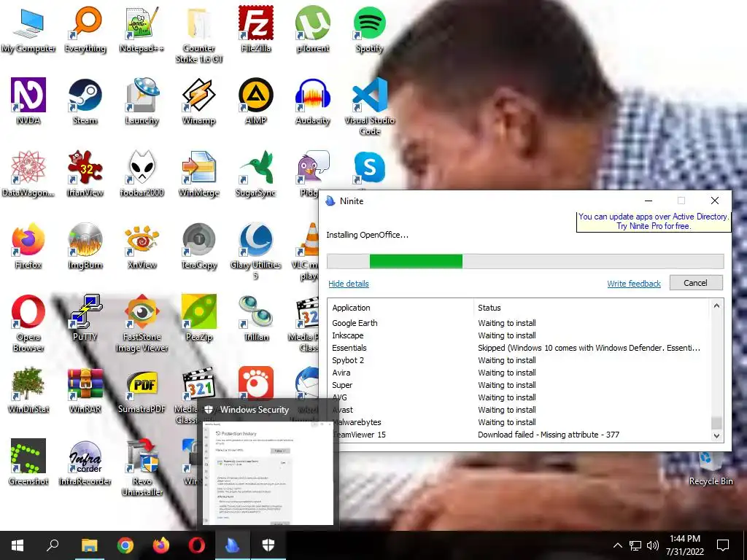
Task: Click the details list scroll up arrow
Action: (716, 306)
